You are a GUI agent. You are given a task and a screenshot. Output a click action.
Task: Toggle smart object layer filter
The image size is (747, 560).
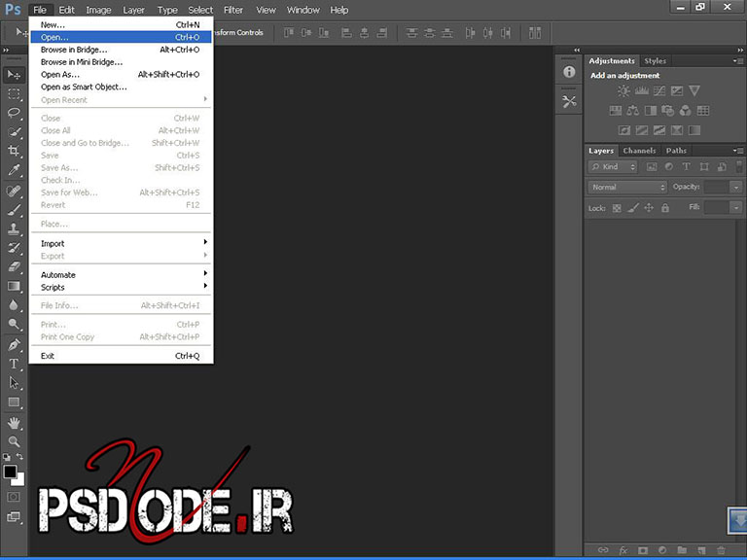(723, 166)
